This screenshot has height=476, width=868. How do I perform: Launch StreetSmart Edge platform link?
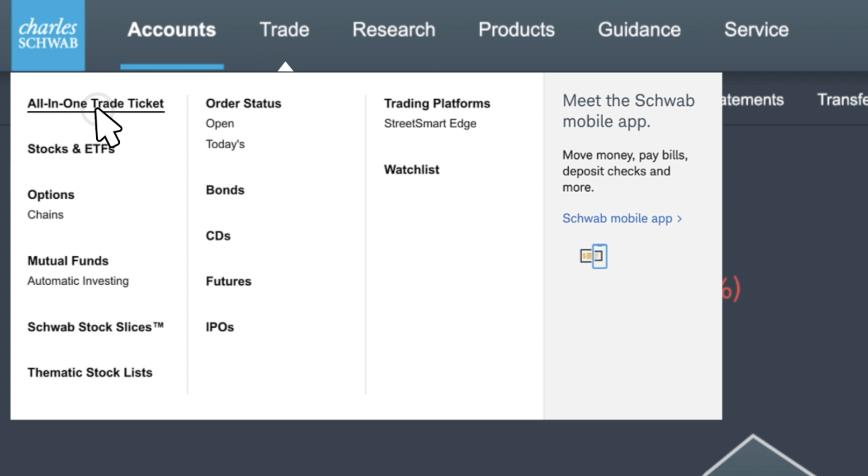[430, 124]
